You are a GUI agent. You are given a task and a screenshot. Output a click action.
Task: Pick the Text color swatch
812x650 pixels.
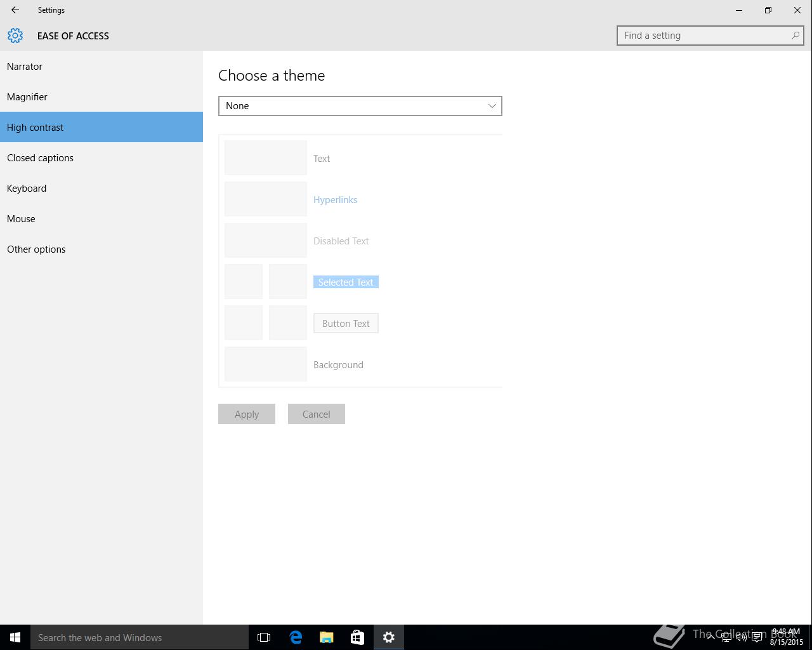coord(266,158)
